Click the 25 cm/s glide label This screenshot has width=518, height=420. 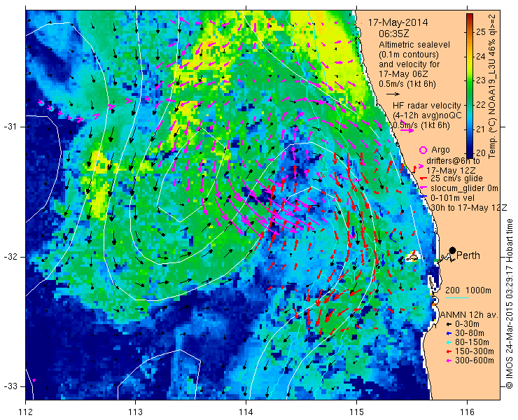click(x=456, y=178)
